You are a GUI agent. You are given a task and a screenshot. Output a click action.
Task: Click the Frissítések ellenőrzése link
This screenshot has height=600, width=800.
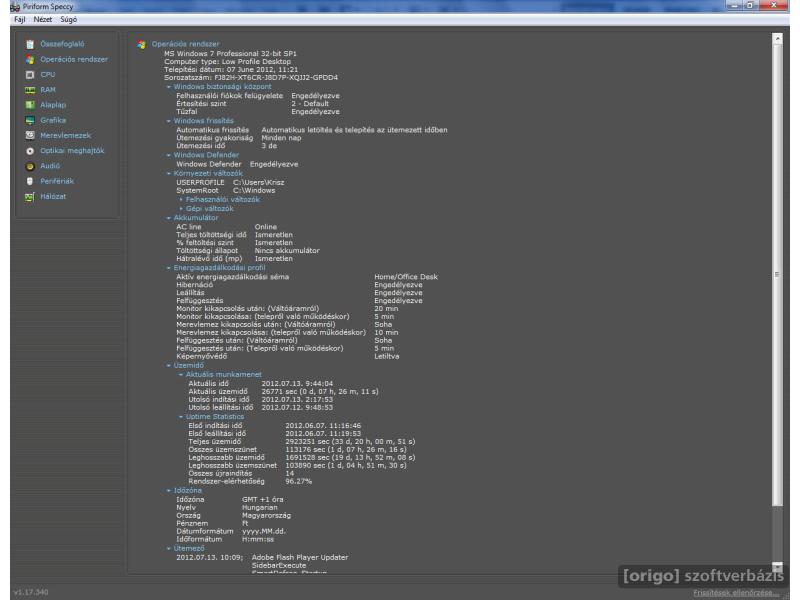[736, 592]
